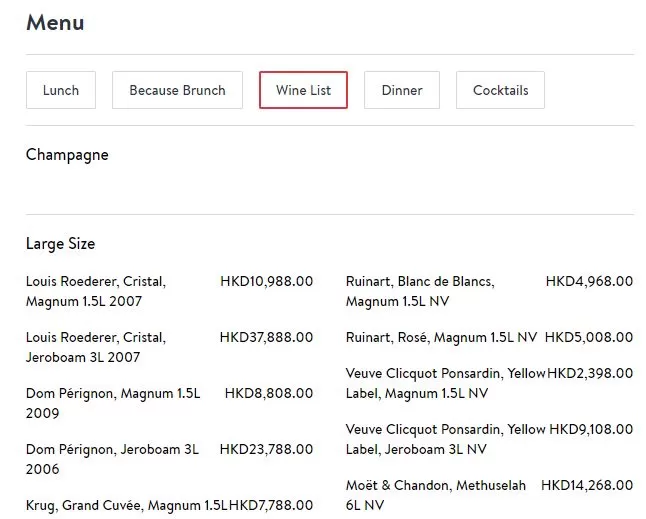
Task: Click price HKD10,988.00
Action: coord(267,281)
